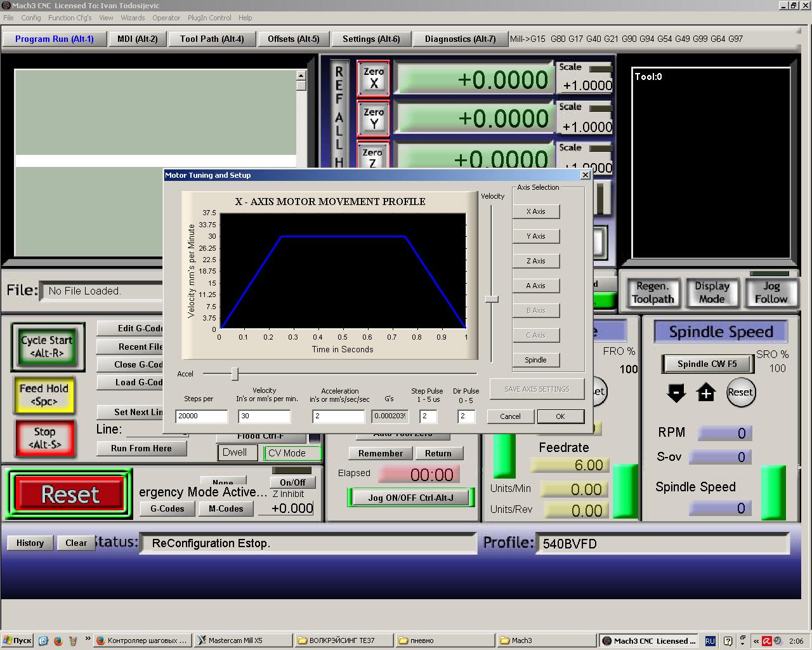This screenshot has height=650, width=812.
Task: Click the yellow Feed Hold button
Action: point(44,395)
